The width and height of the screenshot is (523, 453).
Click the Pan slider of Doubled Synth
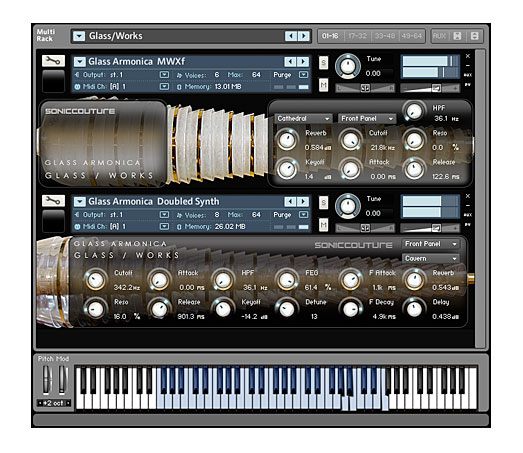coord(365,228)
